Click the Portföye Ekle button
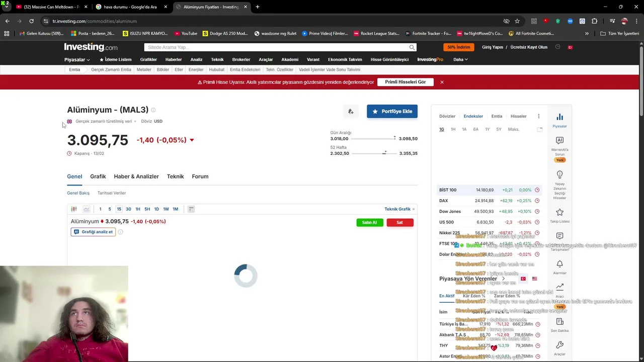The image size is (644, 362). 392,111
